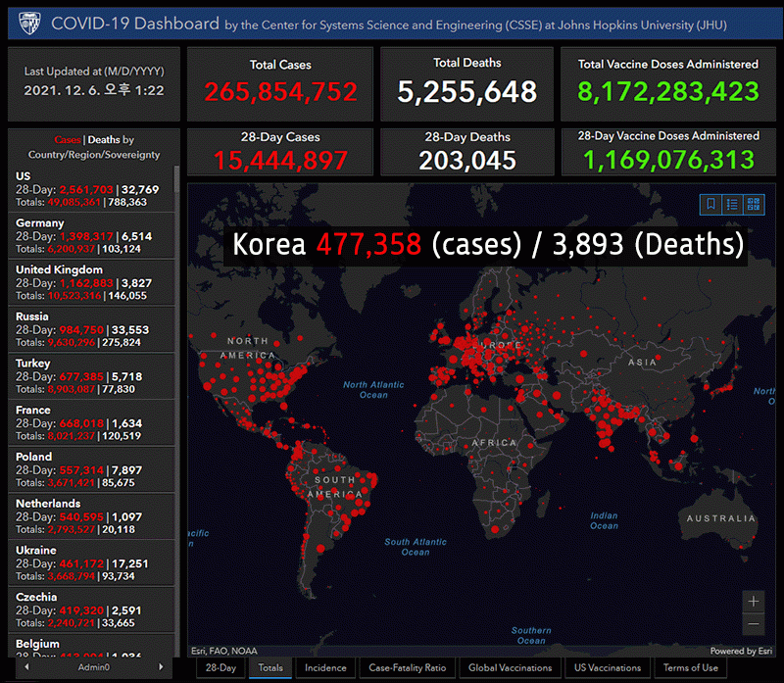Click the country list scrollbar thumb
The image size is (784, 683).
coord(176,179)
